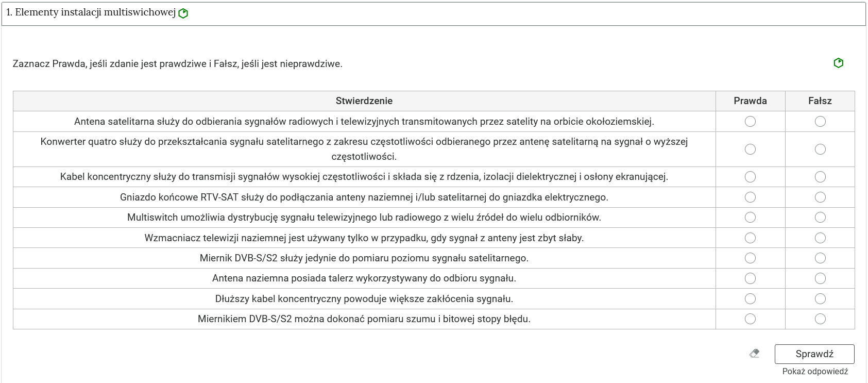
Task: Click the Stwierdzenie column header
Action: [364, 101]
